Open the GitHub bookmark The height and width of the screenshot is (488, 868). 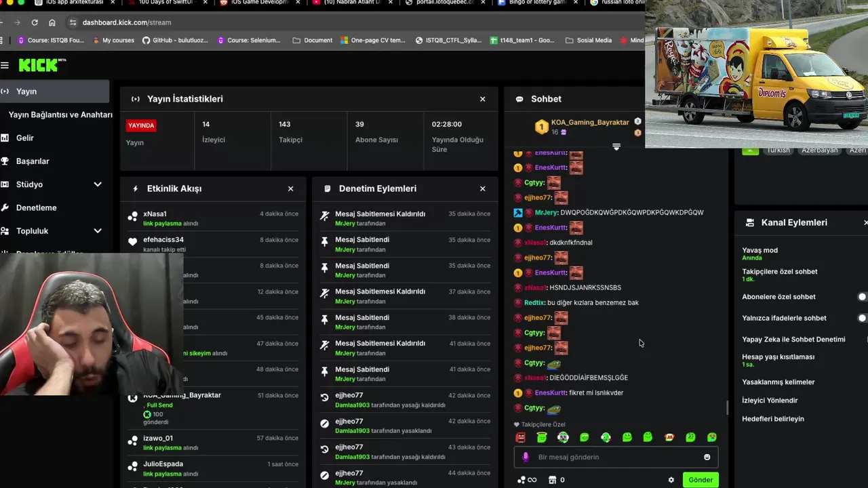point(175,40)
